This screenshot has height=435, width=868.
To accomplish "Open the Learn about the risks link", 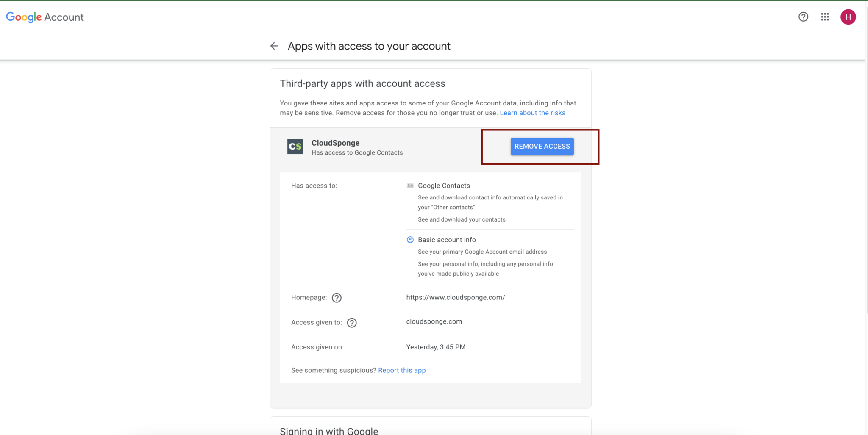I will (532, 113).
